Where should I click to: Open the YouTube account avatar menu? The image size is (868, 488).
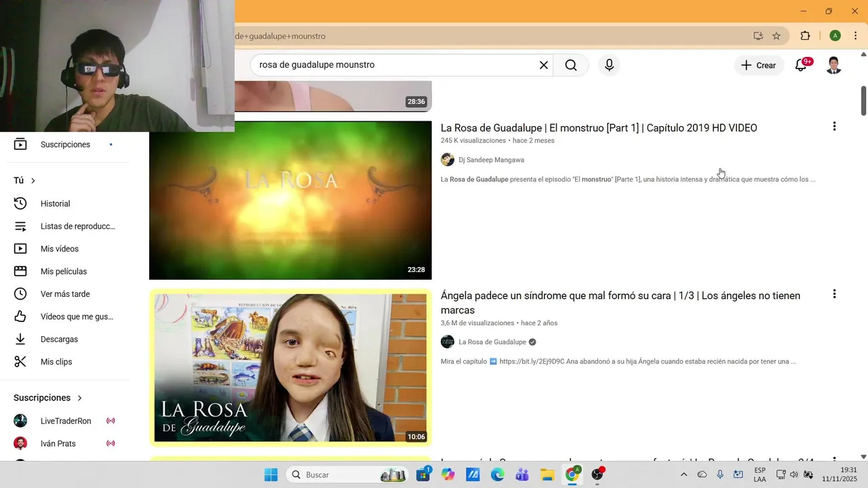834,65
